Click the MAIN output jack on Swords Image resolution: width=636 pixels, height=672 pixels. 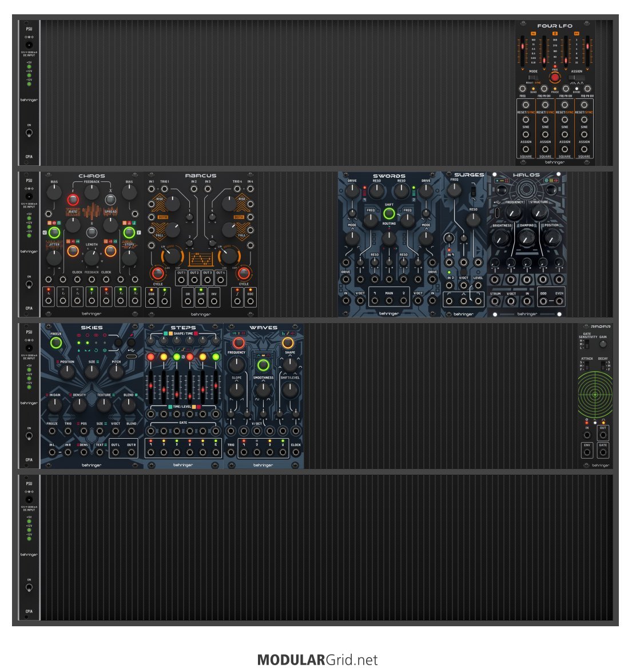tap(389, 301)
